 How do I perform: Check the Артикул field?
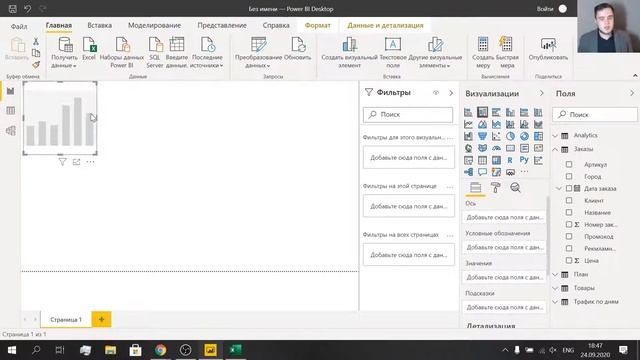click(569, 164)
